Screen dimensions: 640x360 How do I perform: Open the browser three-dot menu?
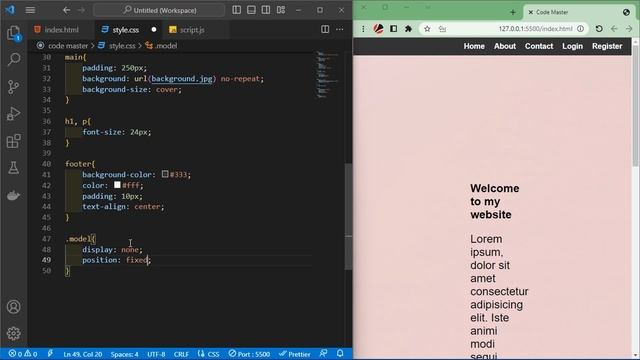pyautogui.click(x=363, y=29)
